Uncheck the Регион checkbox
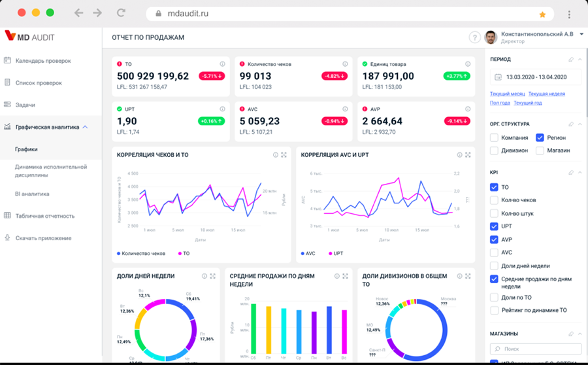Viewport: 588px width, 365px height. click(x=540, y=138)
